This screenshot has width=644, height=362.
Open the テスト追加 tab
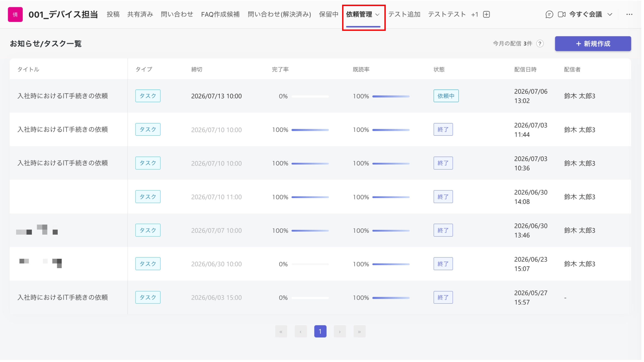point(404,14)
